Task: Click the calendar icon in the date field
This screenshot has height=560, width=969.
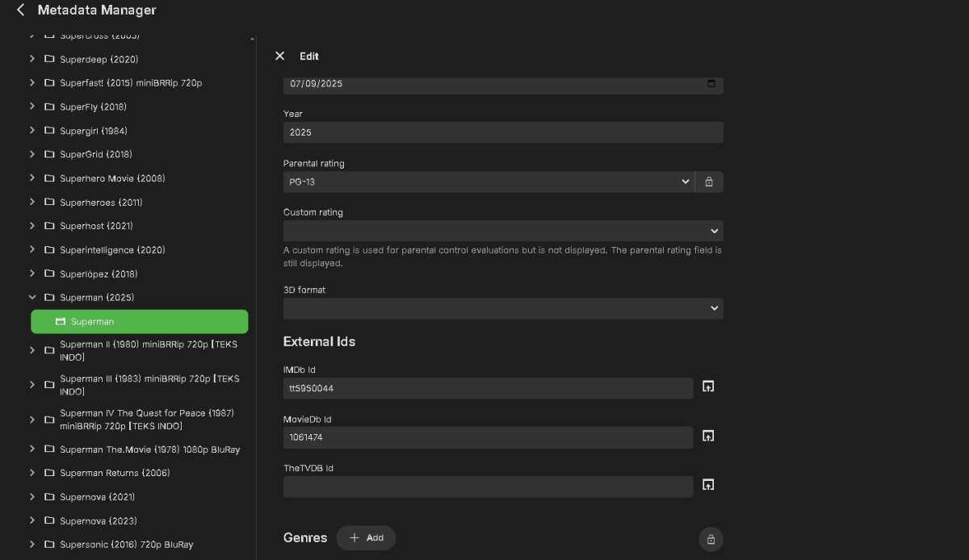Action: [711, 83]
